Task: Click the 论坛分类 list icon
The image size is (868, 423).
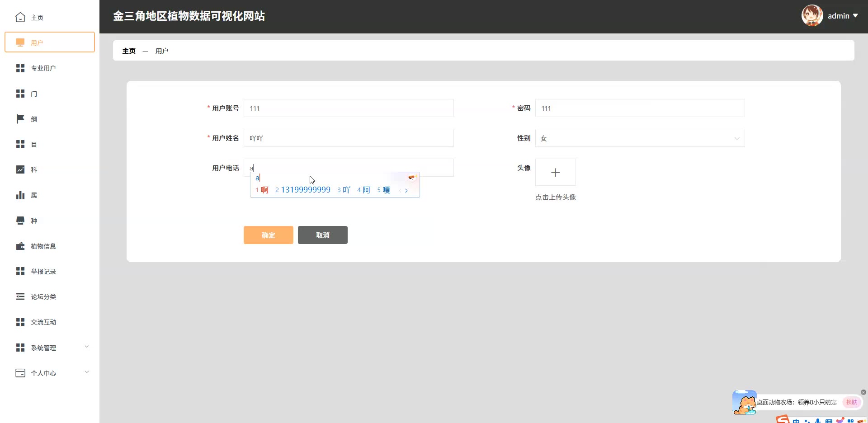Action: pyautogui.click(x=20, y=296)
